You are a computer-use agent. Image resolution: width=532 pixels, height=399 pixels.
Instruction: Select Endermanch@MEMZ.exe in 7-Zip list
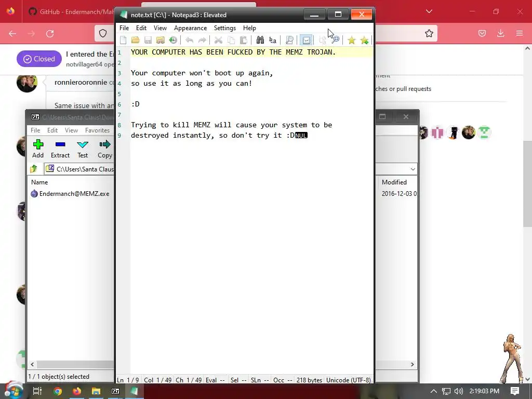70,194
